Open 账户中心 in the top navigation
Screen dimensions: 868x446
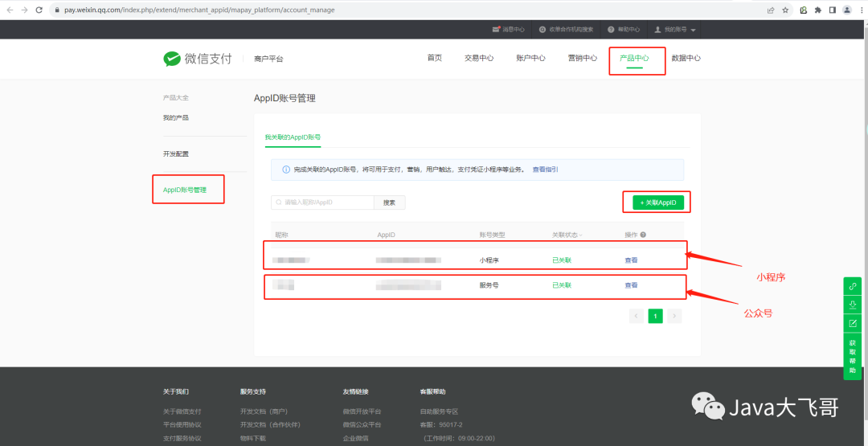tap(531, 58)
